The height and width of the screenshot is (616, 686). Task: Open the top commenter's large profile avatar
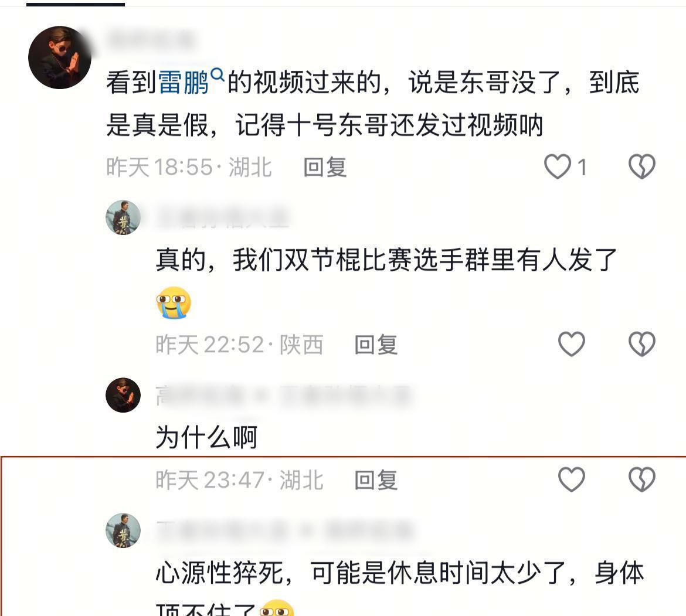point(60,57)
